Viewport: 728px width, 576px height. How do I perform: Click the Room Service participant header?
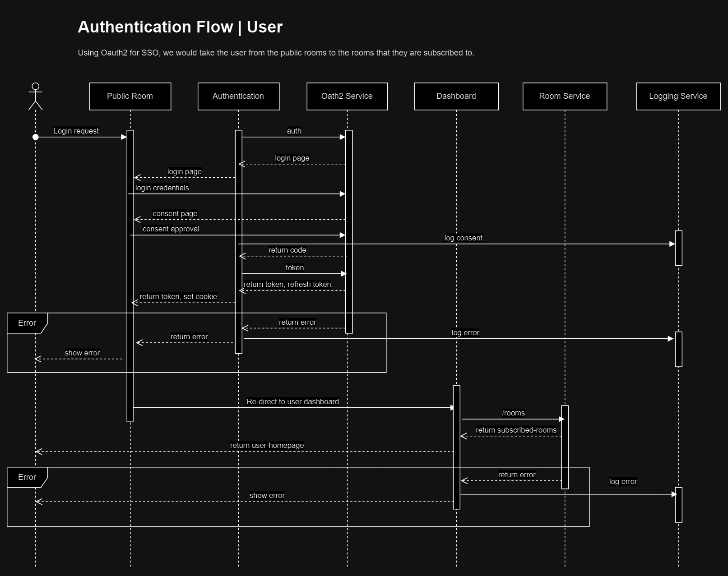565,96
